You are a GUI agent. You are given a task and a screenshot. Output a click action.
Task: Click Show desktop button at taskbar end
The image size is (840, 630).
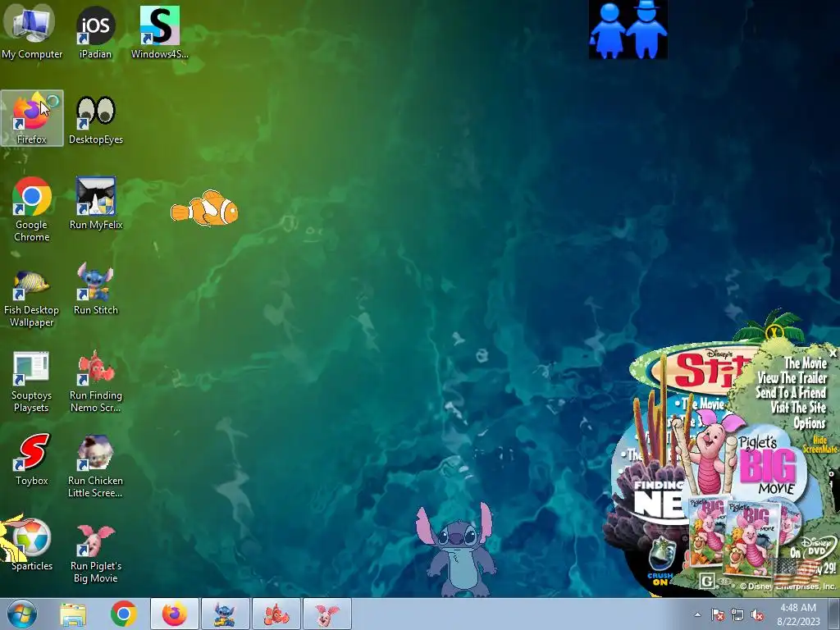(x=834, y=614)
